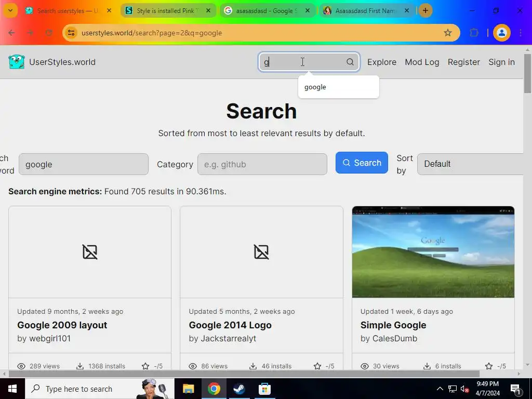This screenshot has height=399, width=532.
Task: Open the Extensions puzzle icon
Action: pyautogui.click(x=474, y=33)
